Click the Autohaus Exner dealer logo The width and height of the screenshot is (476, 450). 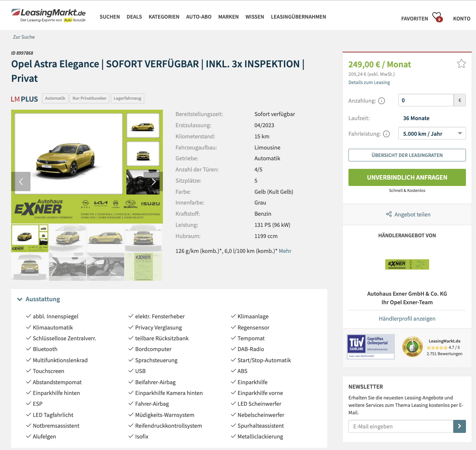[x=407, y=264]
